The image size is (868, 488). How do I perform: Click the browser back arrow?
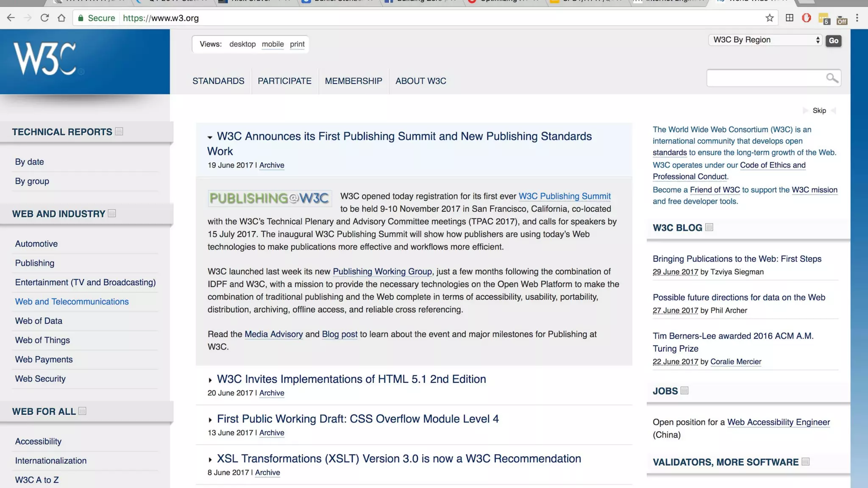(x=11, y=18)
